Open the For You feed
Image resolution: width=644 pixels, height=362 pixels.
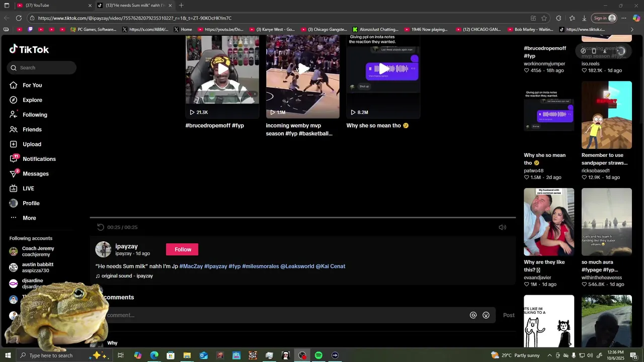point(26,85)
